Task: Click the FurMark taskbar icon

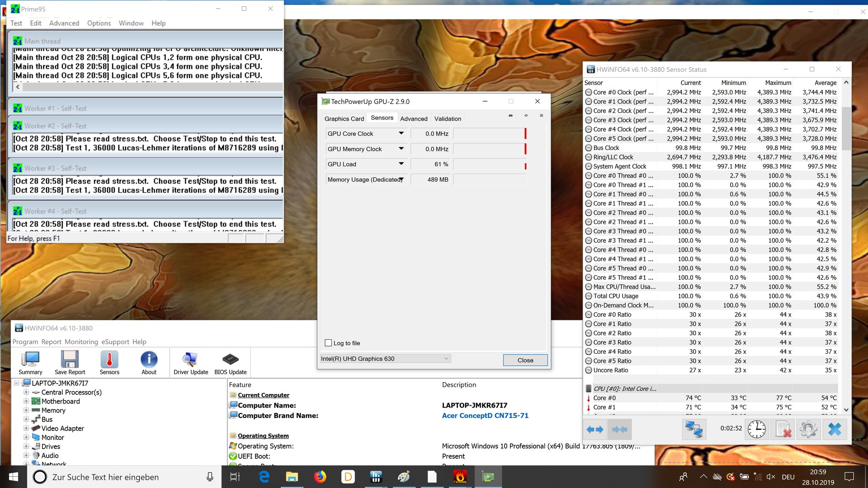Action: point(460,477)
